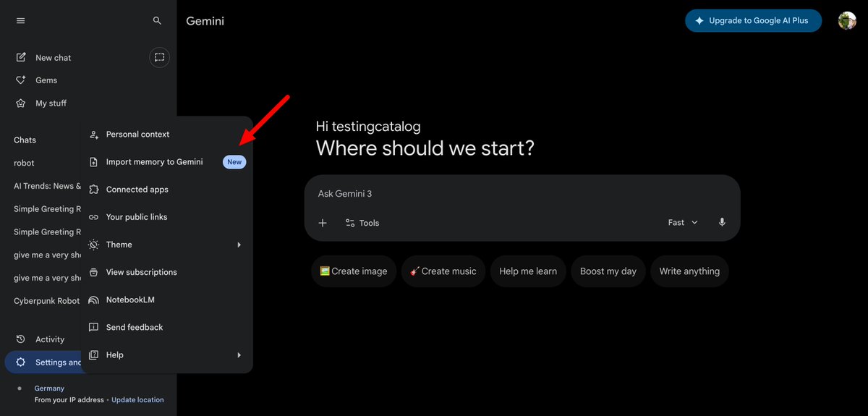Screen dimensions: 868x416
Task: Click Upgrade to Google AI Plus
Action: click(753, 21)
